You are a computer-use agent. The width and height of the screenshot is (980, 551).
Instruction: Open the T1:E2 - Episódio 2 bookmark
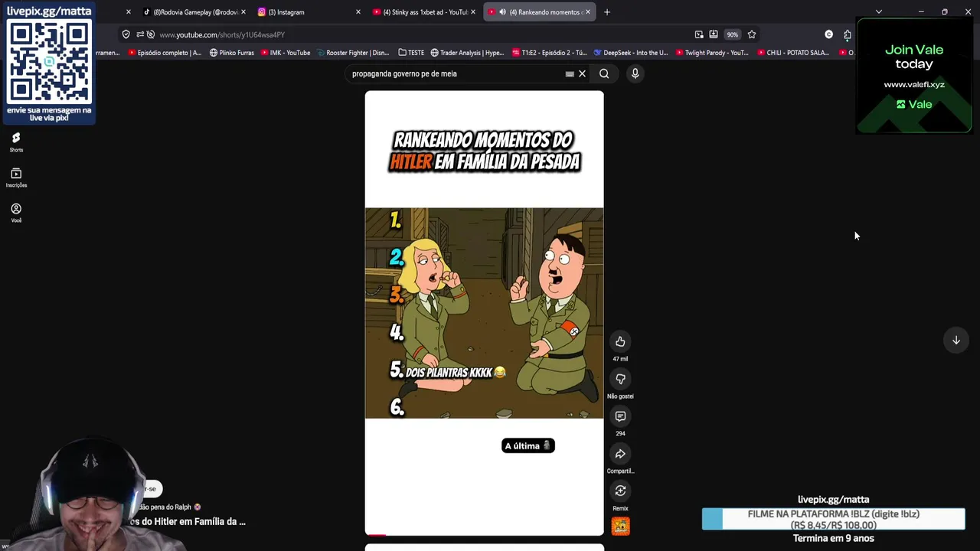click(549, 53)
